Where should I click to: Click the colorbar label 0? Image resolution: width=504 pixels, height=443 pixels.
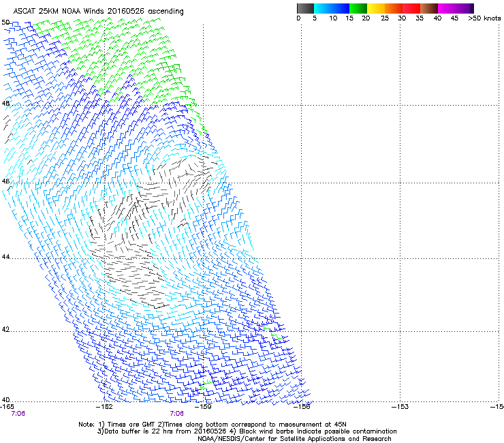coord(298,18)
